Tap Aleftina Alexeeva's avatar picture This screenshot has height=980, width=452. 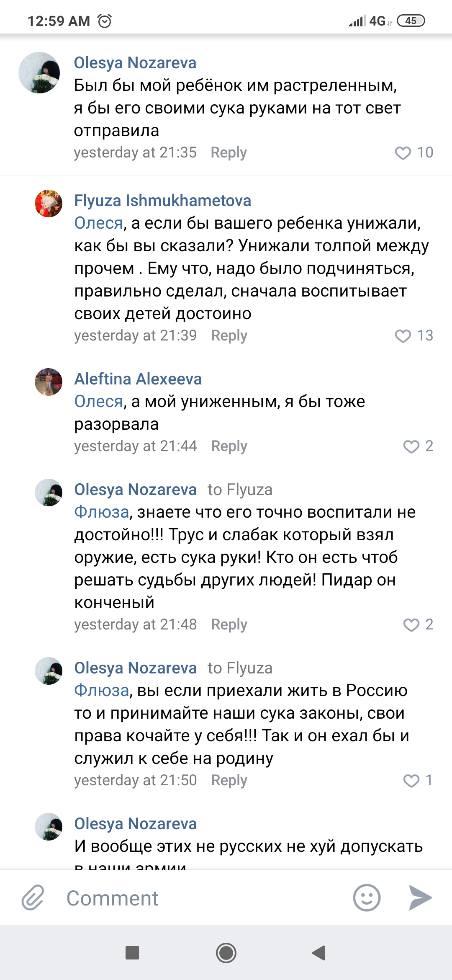pos(49,382)
